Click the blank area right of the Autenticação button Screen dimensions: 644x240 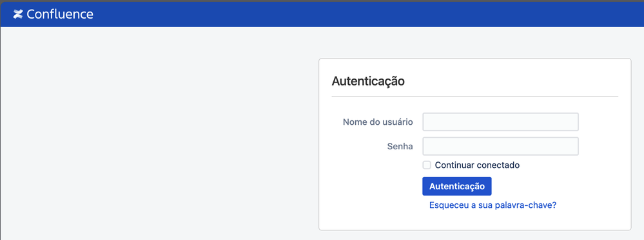point(554,186)
